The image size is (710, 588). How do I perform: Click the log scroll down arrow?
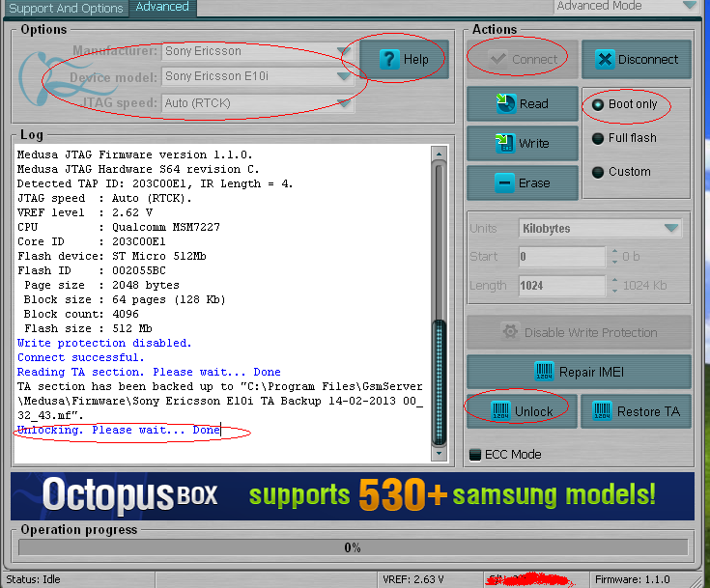439,453
